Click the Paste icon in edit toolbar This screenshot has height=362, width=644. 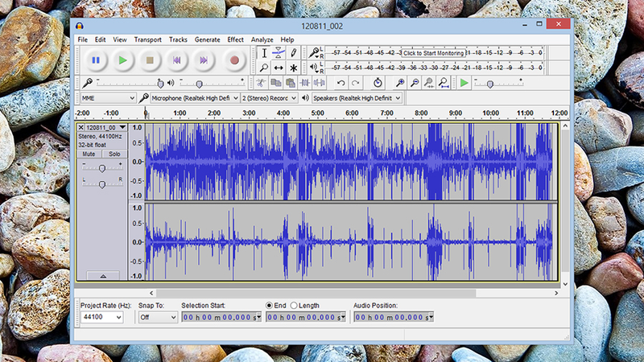tap(291, 83)
